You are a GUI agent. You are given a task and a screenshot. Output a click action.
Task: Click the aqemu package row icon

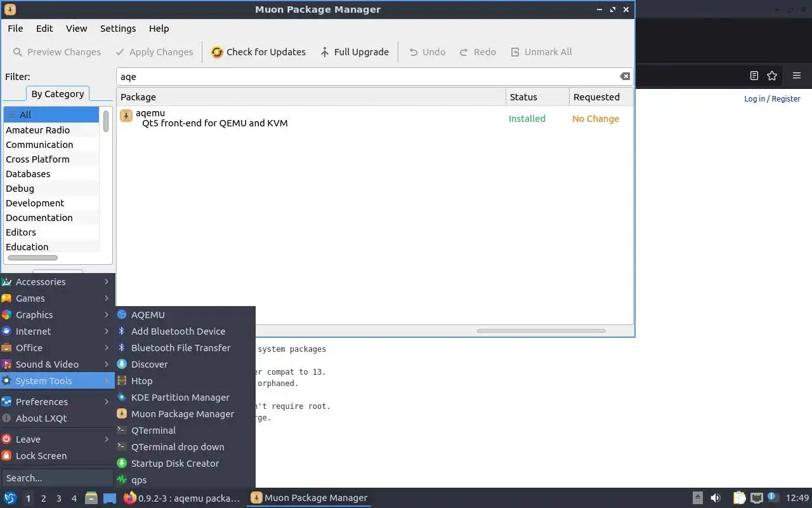(x=126, y=116)
